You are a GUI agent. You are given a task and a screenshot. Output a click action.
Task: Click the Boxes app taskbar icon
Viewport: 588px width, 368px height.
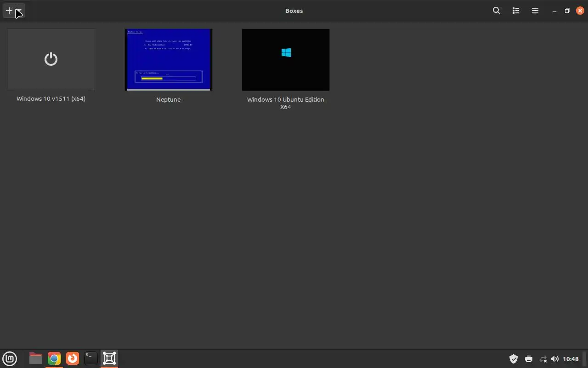click(x=109, y=358)
